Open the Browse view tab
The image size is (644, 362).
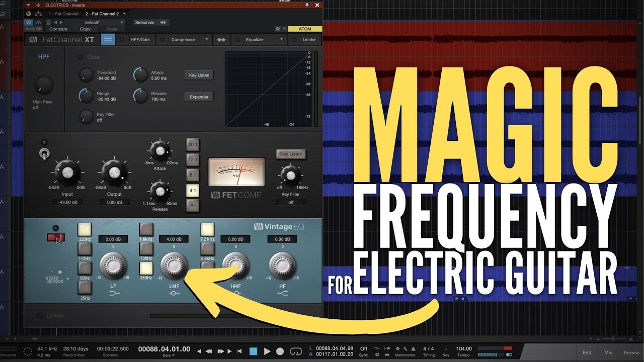pos(631,352)
